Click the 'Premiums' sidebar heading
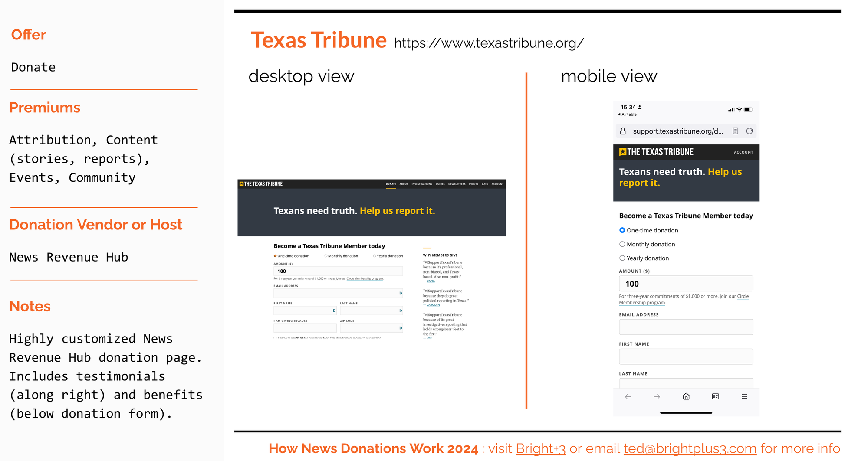Image resolution: width=868 pixels, height=461 pixels. click(45, 108)
